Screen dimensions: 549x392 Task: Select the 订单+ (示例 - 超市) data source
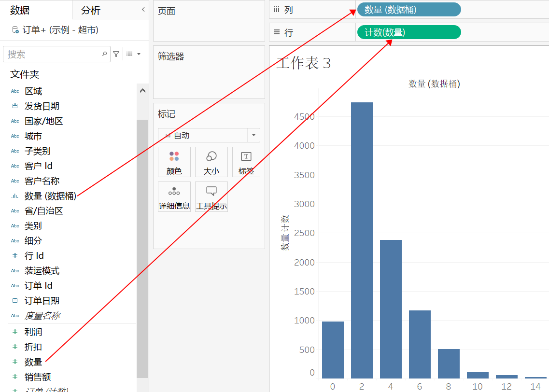[x=60, y=30]
